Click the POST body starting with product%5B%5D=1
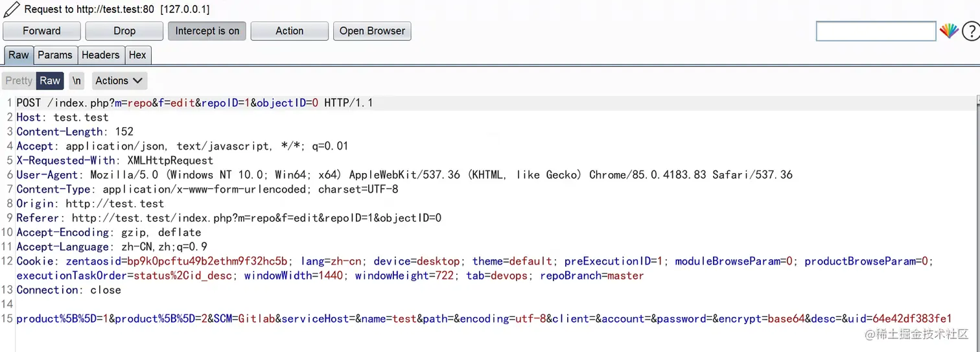This screenshot has height=352, width=980. click(x=484, y=318)
